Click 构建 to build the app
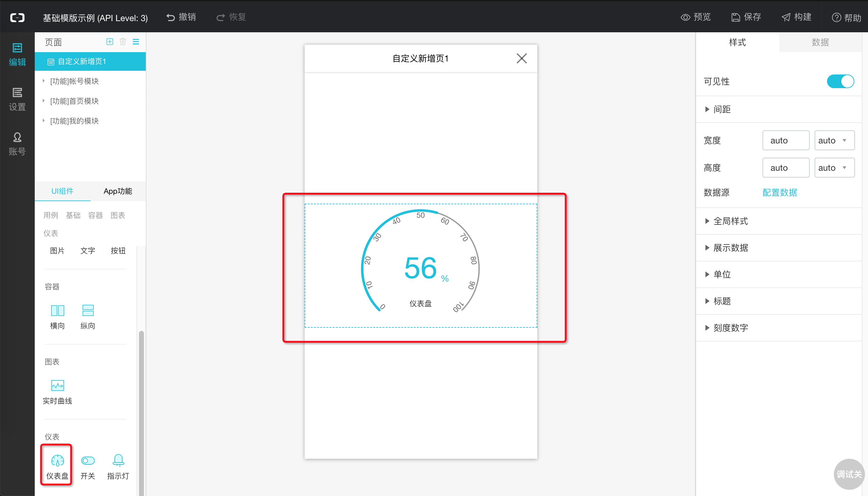 pos(797,17)
